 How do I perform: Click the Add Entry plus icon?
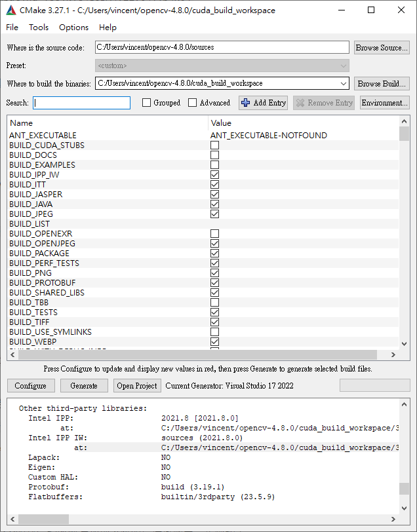(x=245, y=103)
